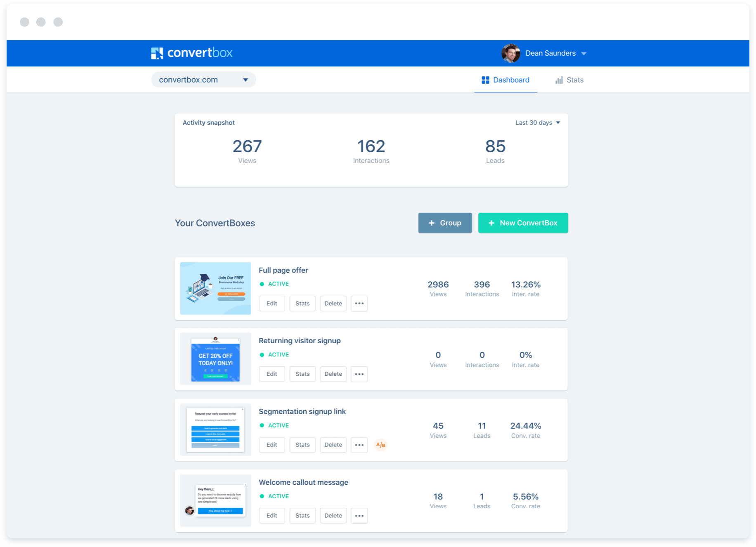756x547 pixels.
Task: Open Welcome callout message thumbnail
Action: point(215,500)
